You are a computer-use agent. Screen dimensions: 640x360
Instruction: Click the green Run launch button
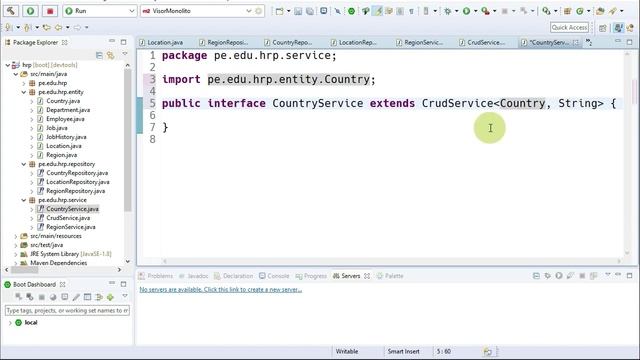pos(30,11)
